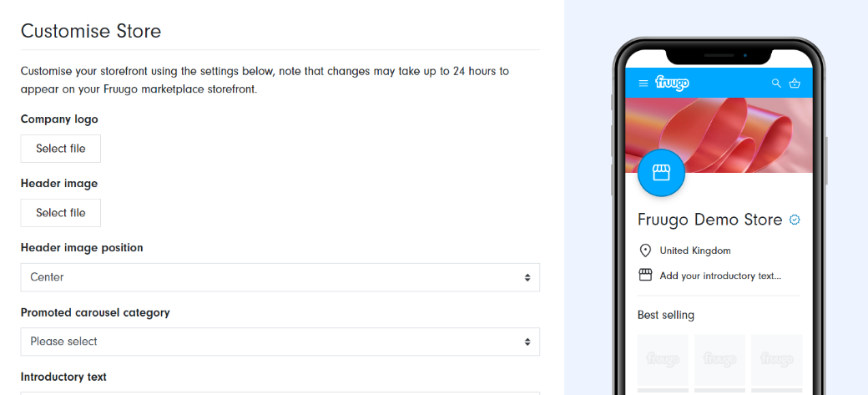This screenshot has width=868, height=395.
Task: Open the search magnifier in phone preview
Action: coord(776,84)
